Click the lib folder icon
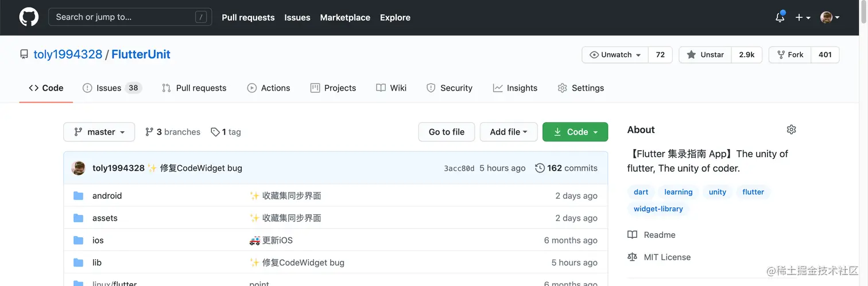 tap(79, 263)
